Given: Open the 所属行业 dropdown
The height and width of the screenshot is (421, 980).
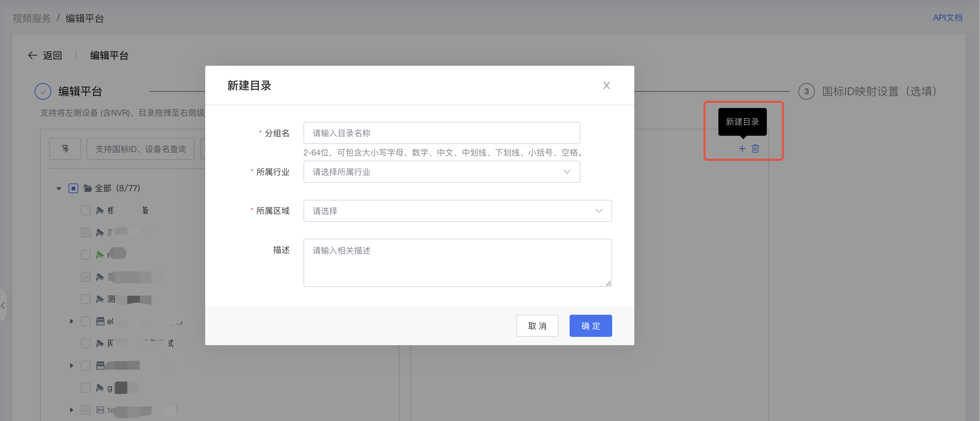Looking at the screenshot, I should pos(441,172).
